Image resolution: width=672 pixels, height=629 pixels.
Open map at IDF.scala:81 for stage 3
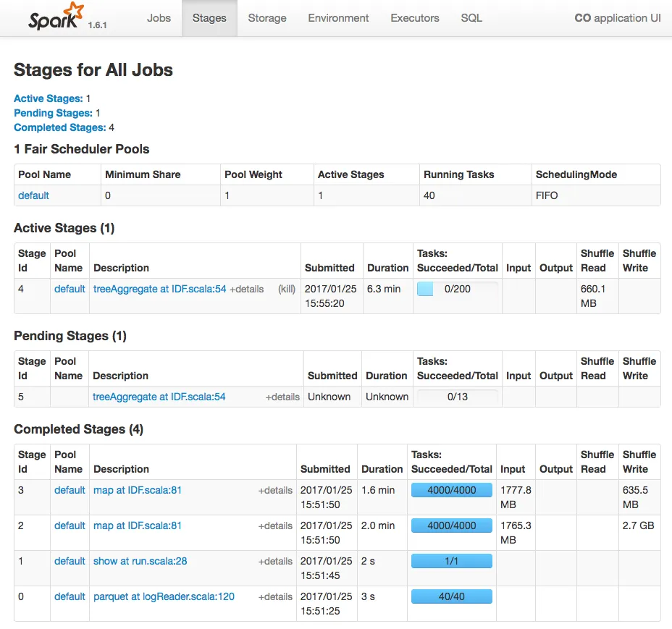click(138, 490)
